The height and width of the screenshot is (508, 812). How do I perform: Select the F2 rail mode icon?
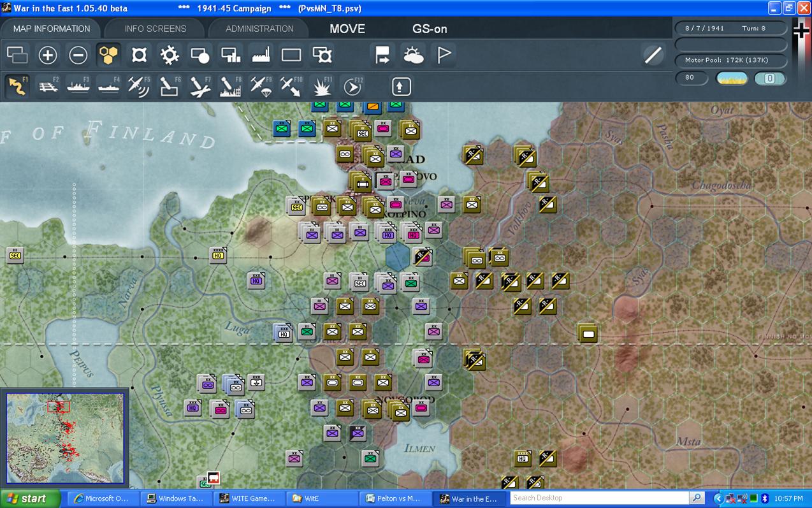[48, 86]
